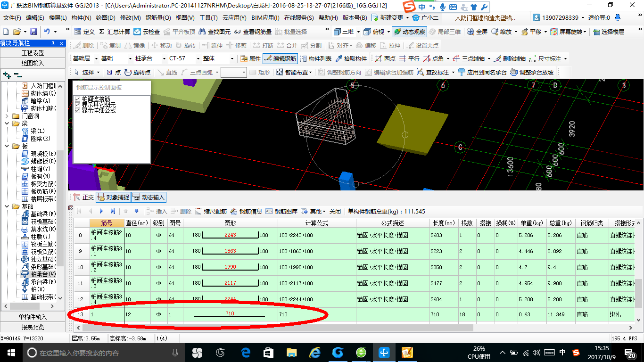Screen dimensions: 644x362
Task: Click 调整承台放坡 slope adjust tool
Action: 532,72
